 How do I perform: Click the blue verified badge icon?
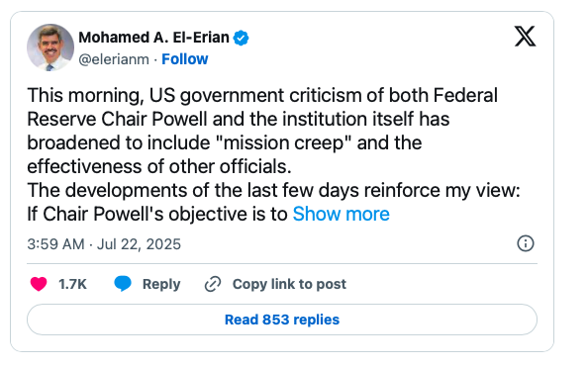click(241, 38)
